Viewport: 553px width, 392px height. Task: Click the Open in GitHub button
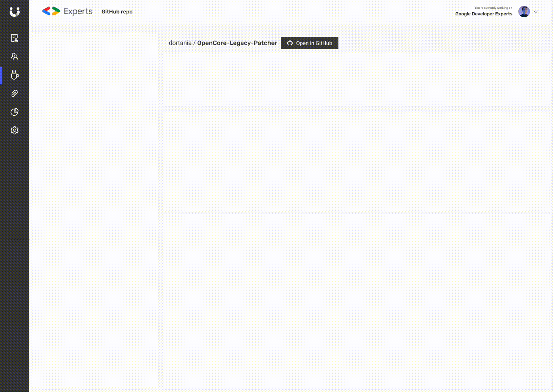tap(310, 43)
